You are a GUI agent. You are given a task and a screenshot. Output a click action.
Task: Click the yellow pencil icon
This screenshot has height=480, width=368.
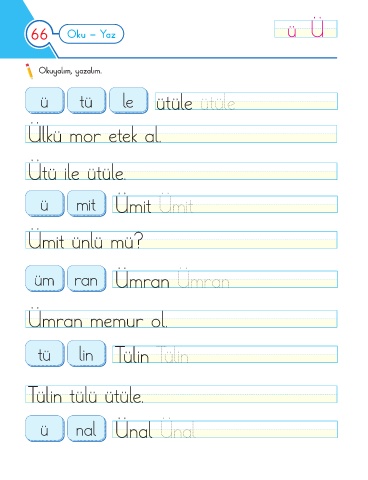(x=29, y=71)
